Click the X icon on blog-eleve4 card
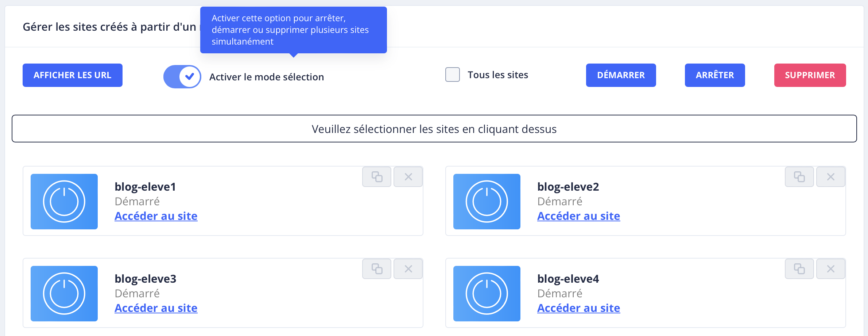 [830, 269]
